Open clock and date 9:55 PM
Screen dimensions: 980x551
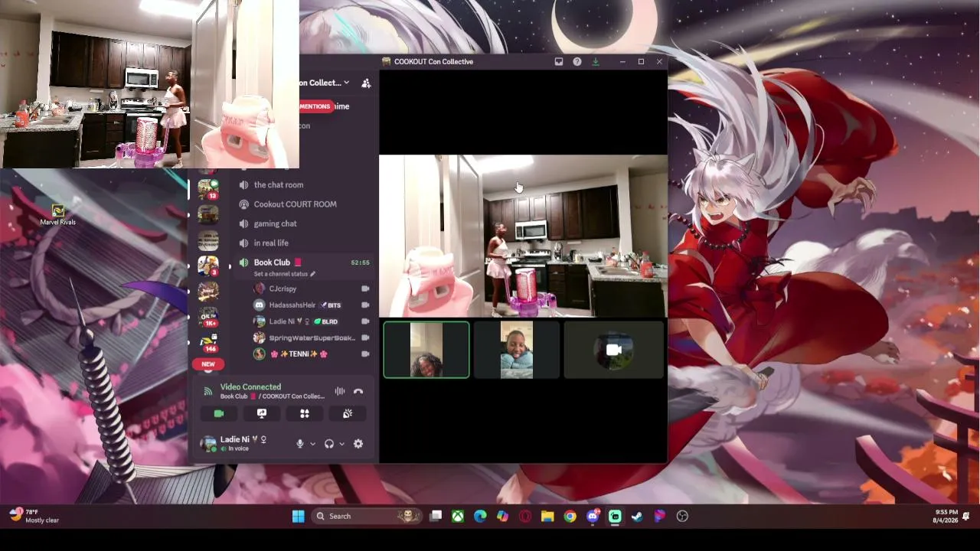click(946, 517)
